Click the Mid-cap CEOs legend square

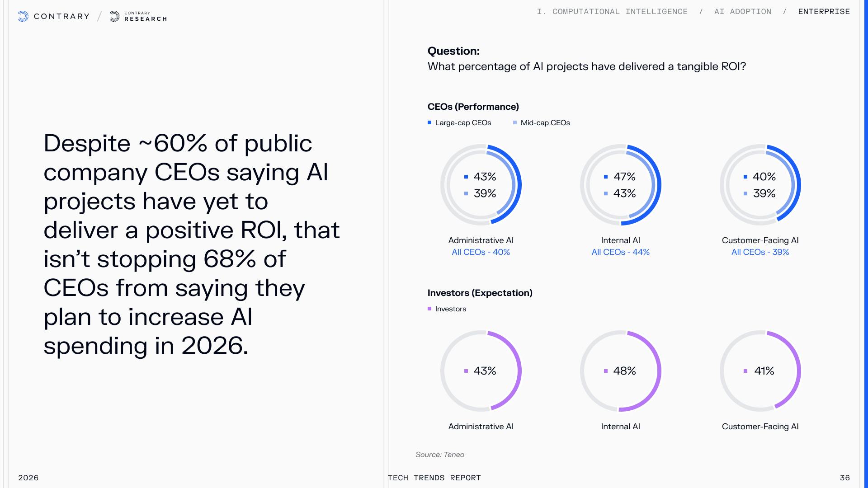click(x=515, y=123)
